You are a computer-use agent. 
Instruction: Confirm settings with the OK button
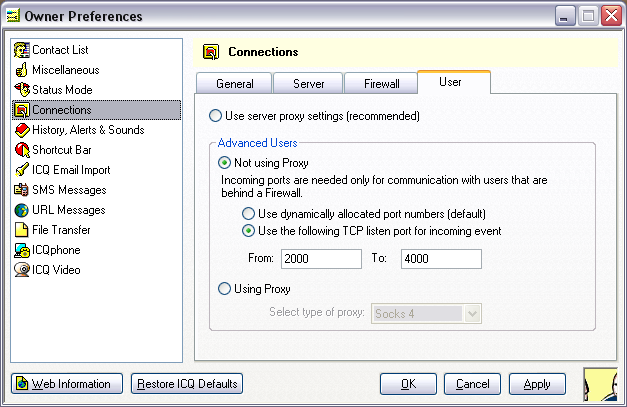(408, 384)
